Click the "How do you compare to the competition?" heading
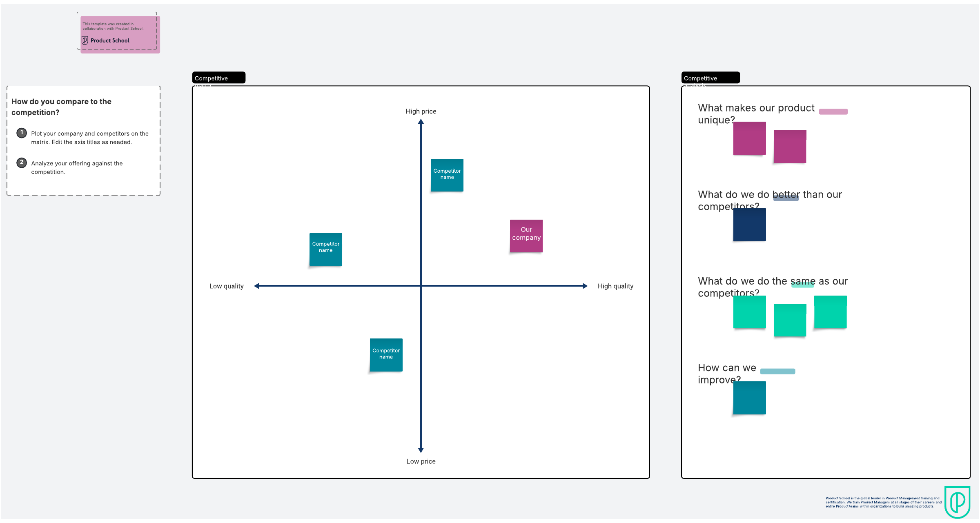 pyautogui.click(x=61, y=107)
